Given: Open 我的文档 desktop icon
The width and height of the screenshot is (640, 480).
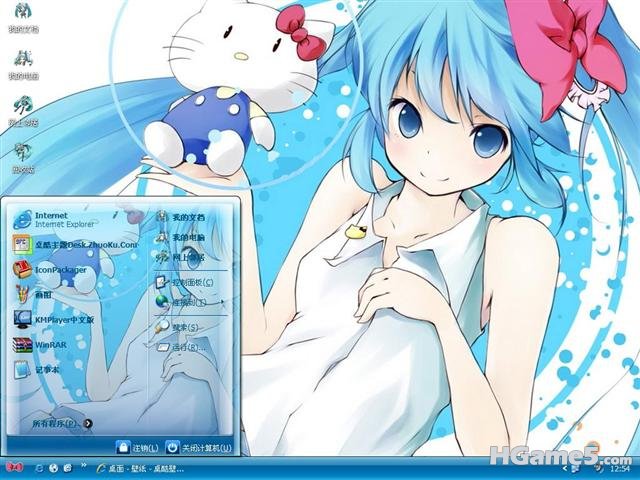Looking at the screenshot, I should [x=24, y=17].
